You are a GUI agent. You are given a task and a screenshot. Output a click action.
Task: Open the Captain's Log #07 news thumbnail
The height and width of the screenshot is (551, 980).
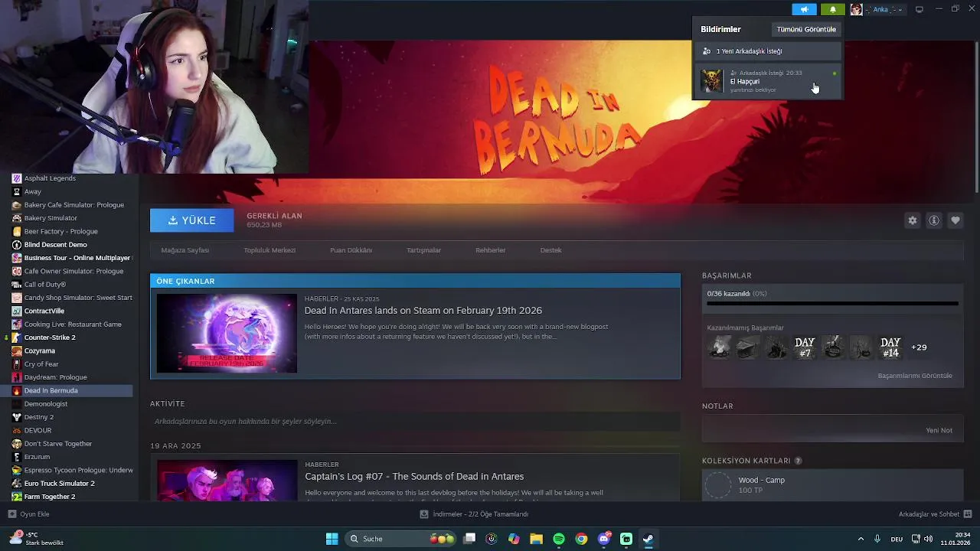coord(227,480)
